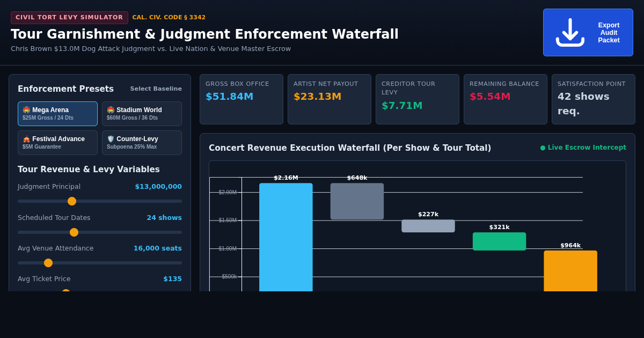This screenshot has height=338, width=644.
Task: Click the Creditor Tour Levy $7.71M card
Action: click(x=418, y=99)
